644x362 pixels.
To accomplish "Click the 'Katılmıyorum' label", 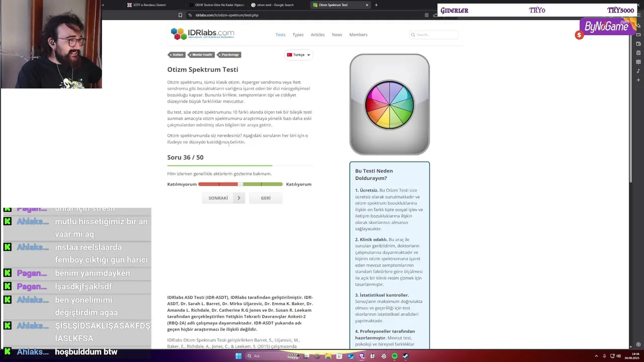I will pos(182,185).
